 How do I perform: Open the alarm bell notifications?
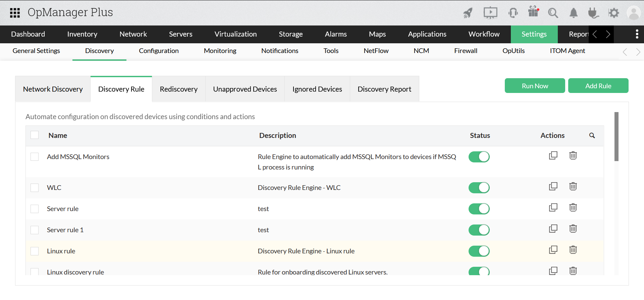coord(574,13)
